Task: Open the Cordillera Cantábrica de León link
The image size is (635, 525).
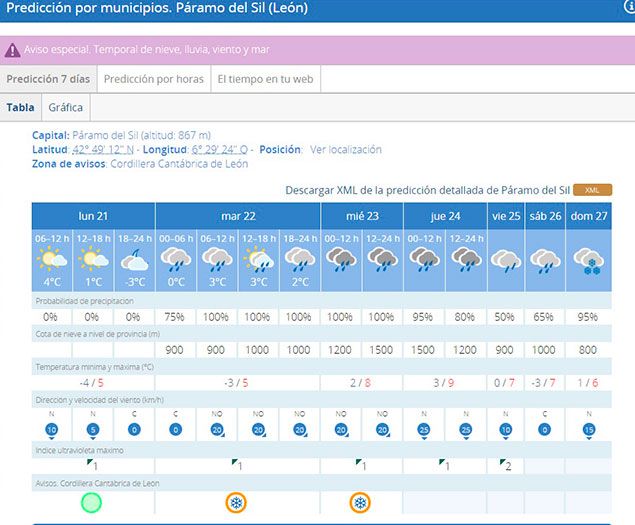Action: click(179, 164)
